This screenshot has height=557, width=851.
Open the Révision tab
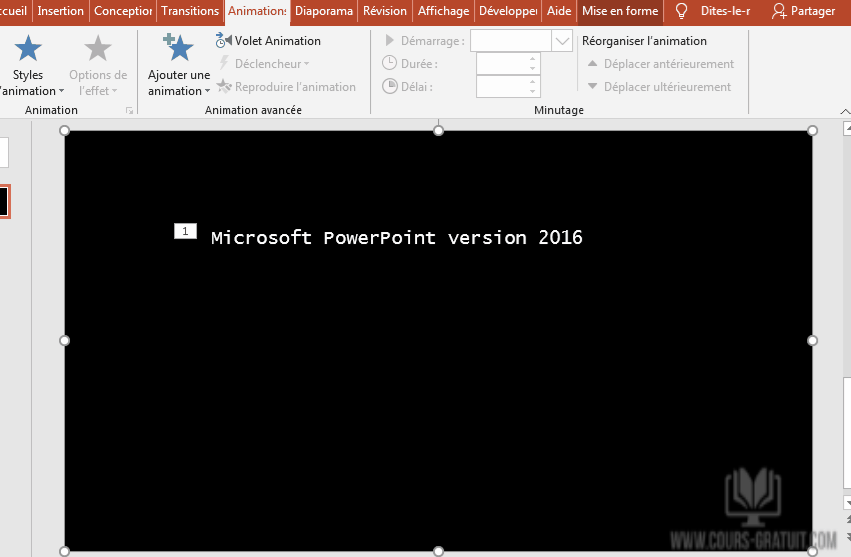[x=385, y=11]
